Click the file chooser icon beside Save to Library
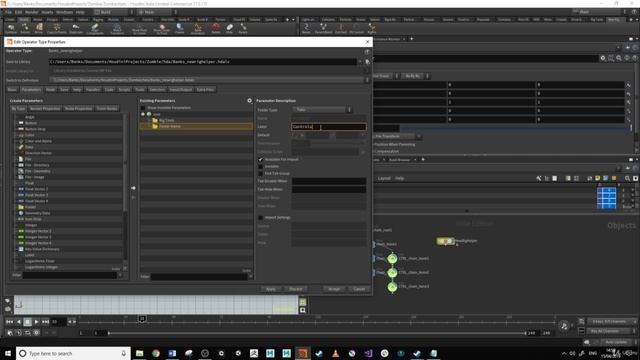Viewport: 640px width, 360px height. [x=367, y=62]
